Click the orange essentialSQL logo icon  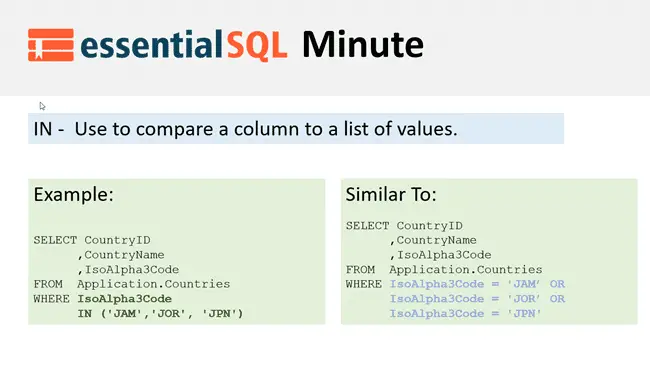51,45
